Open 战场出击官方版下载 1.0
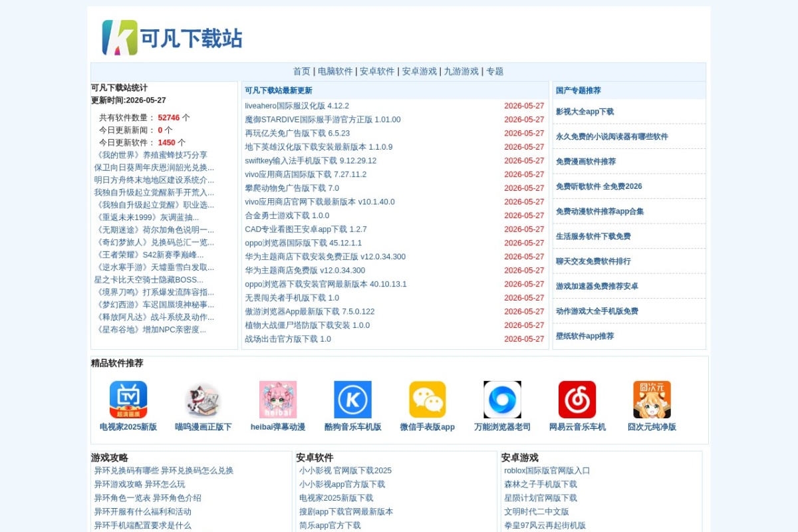The width and height of the screenshot is (798, 532). pyautogui.click(x=288, y=338)
